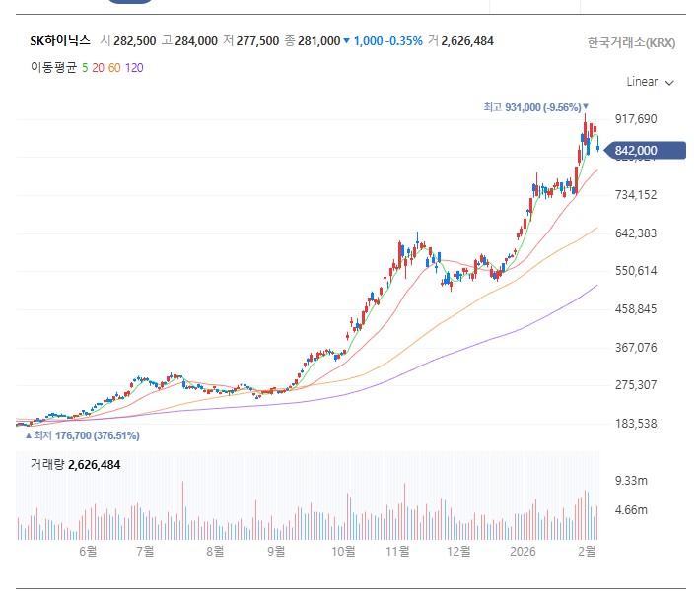Viewport: 700px width, 599px height.
Task: Click the 7월 date axis label
Action: [x=145, y=552]
